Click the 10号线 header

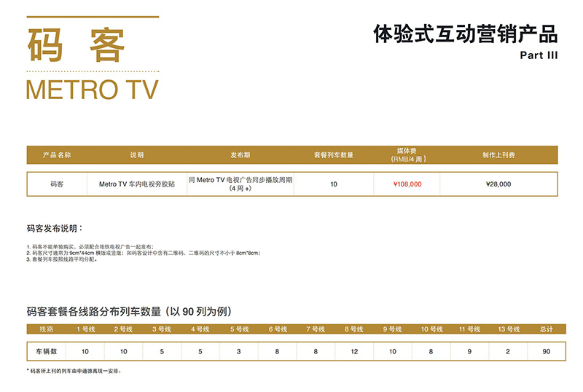point(431,329)
